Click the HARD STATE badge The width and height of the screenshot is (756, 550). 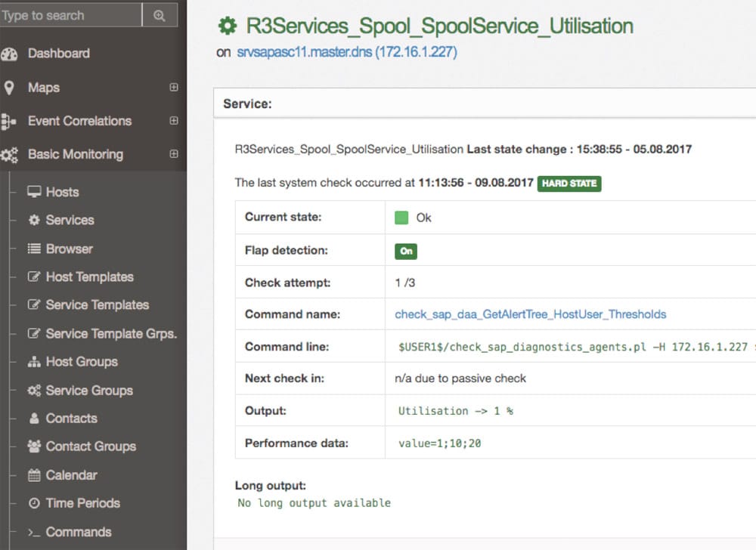[569, 184]
